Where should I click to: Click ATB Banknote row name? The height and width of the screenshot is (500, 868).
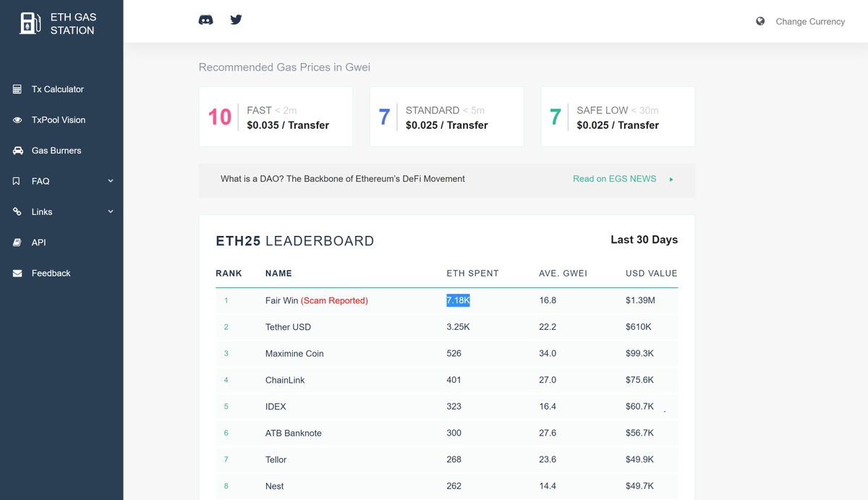tap(294, 433)
